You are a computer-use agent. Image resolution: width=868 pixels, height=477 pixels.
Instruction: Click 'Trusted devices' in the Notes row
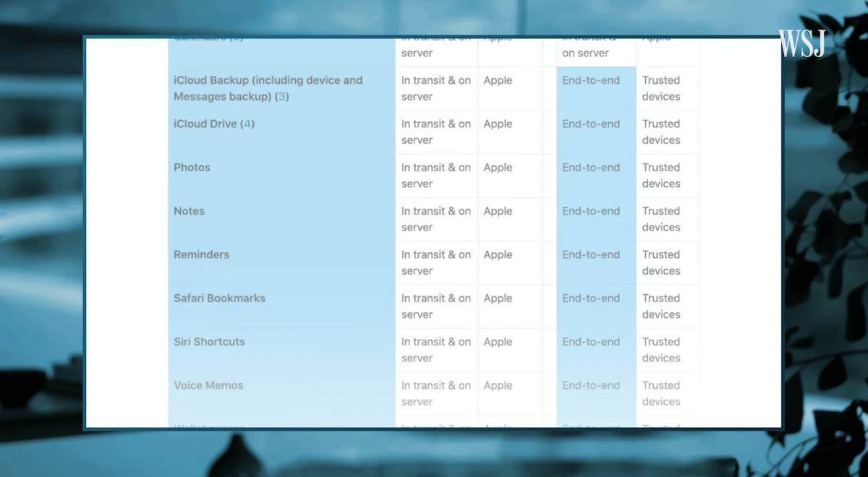click(661, 219)
